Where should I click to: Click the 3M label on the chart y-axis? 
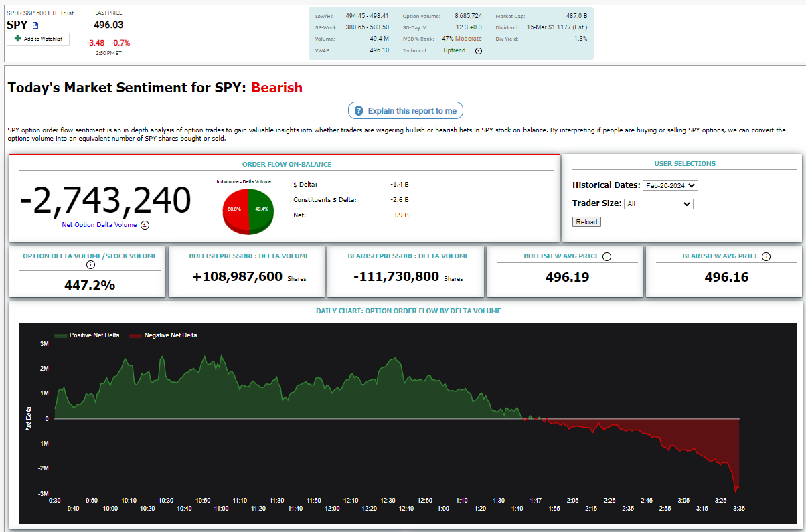coord(44,344)
